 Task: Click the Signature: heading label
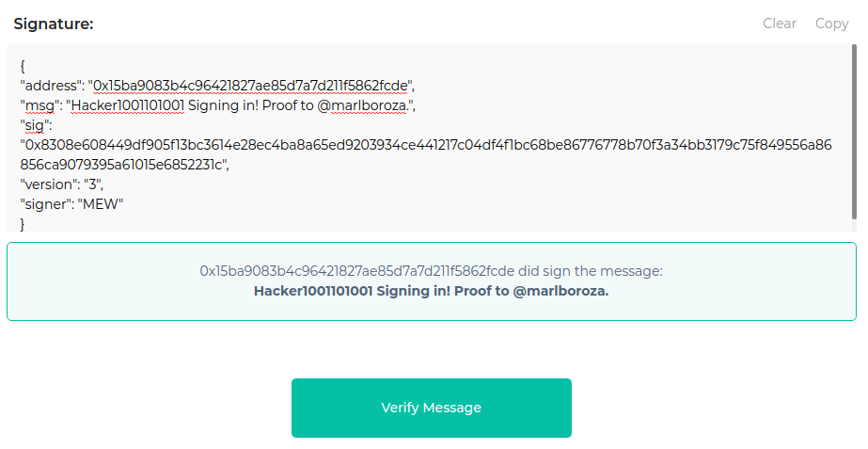click(54, 24)
